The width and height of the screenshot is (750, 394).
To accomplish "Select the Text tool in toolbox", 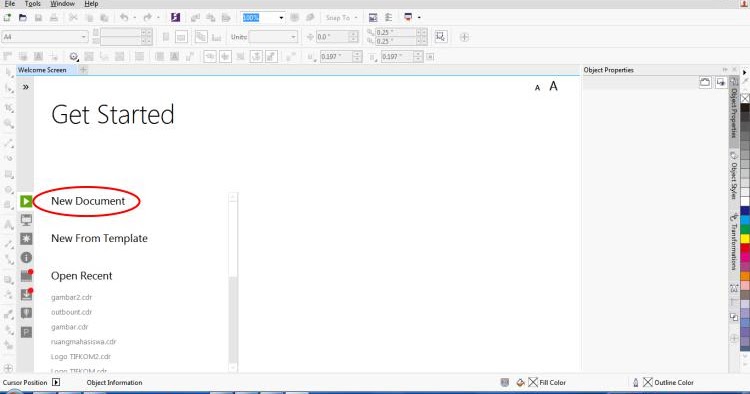I will (9, 224).
